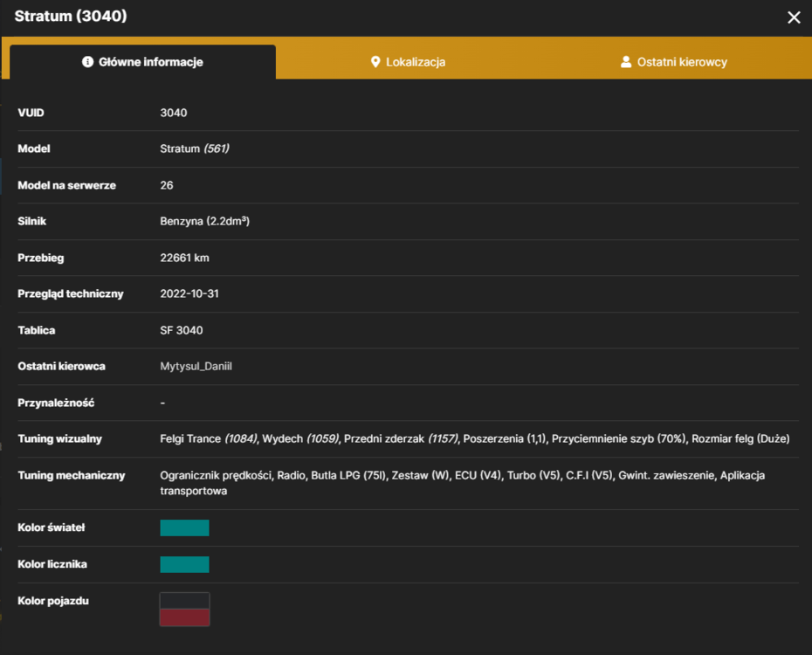
Task: Click the Tuning mechaniczny parts list
Action: click(463, 483)
